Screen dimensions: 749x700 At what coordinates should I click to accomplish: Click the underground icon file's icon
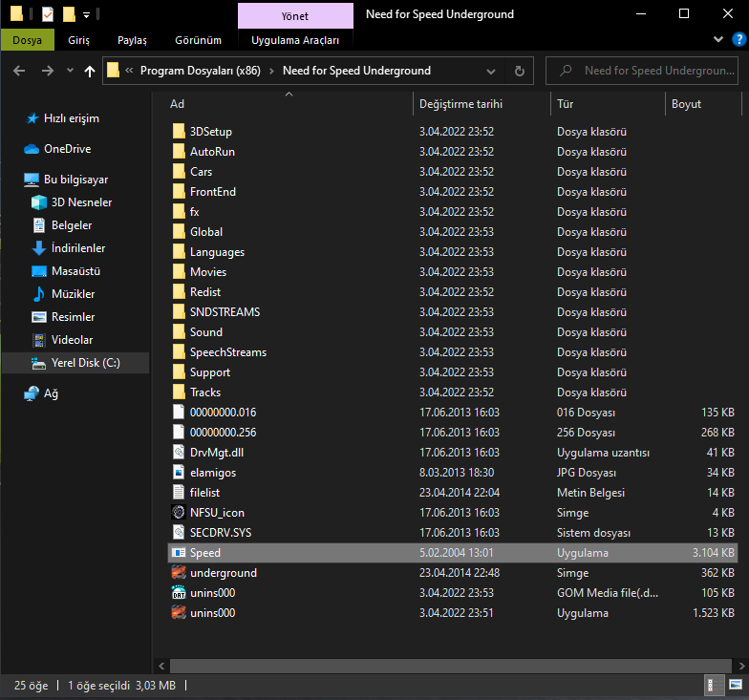point(179,573)
